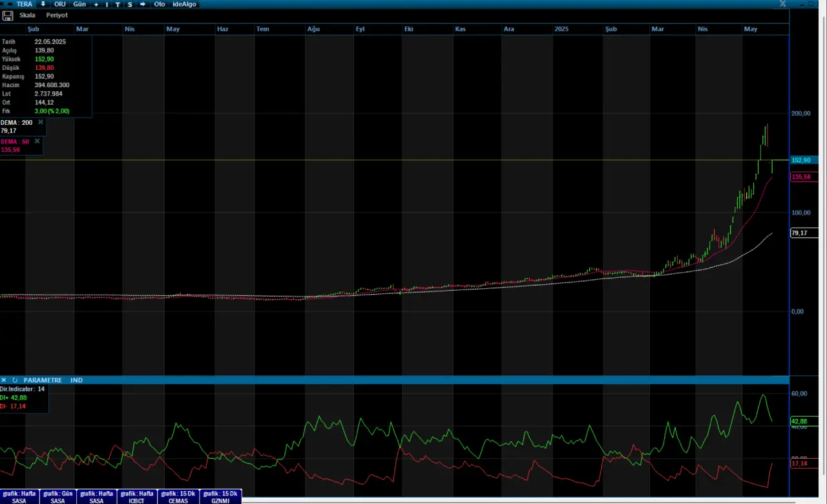The image size is (827, 504).
Task: Select the DEMA : 60 label
Action: 15,141
